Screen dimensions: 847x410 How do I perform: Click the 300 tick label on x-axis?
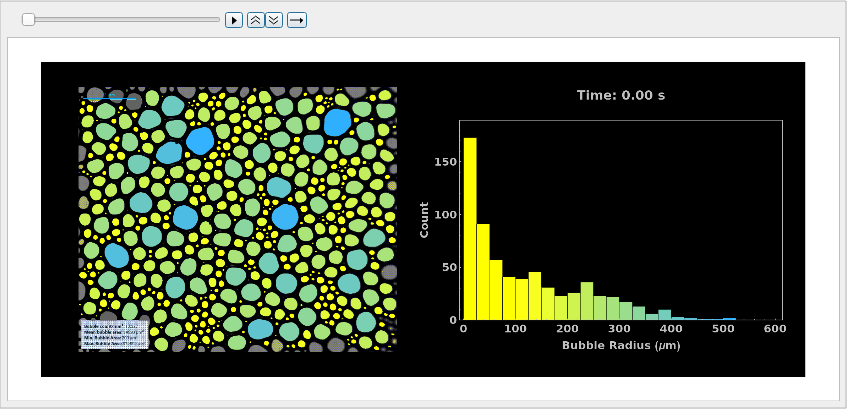click(x=619, y=328)
